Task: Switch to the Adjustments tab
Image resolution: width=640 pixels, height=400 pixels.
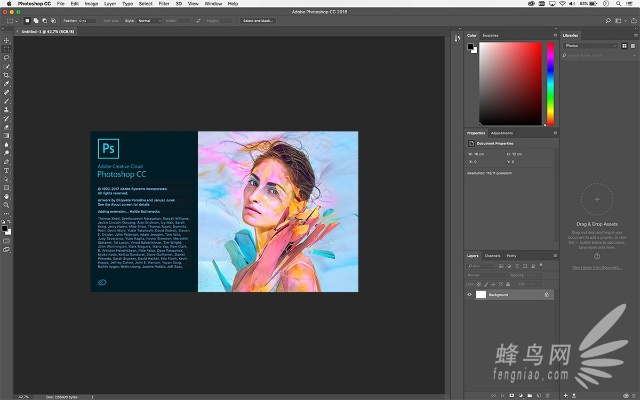Action: coord(502,133)
